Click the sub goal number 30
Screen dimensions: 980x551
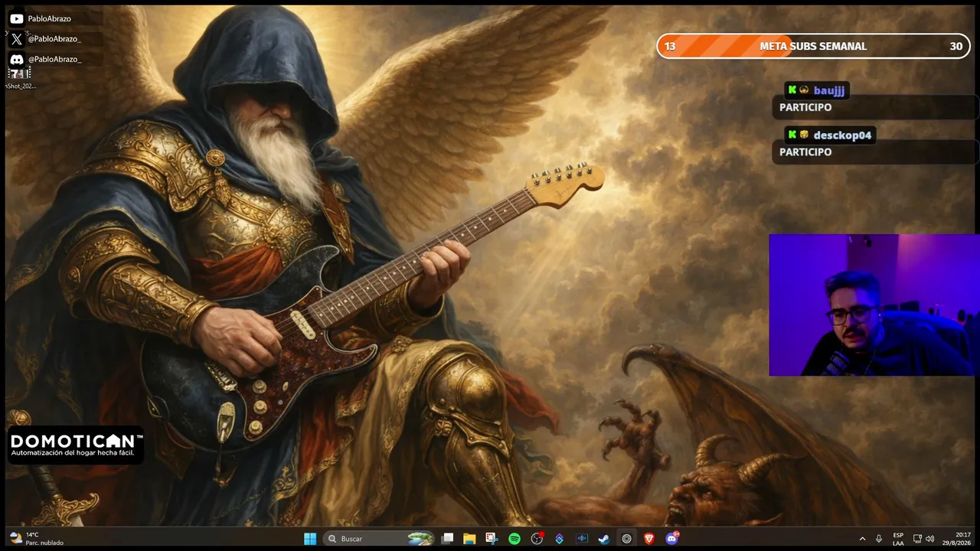tap(955, 46)
